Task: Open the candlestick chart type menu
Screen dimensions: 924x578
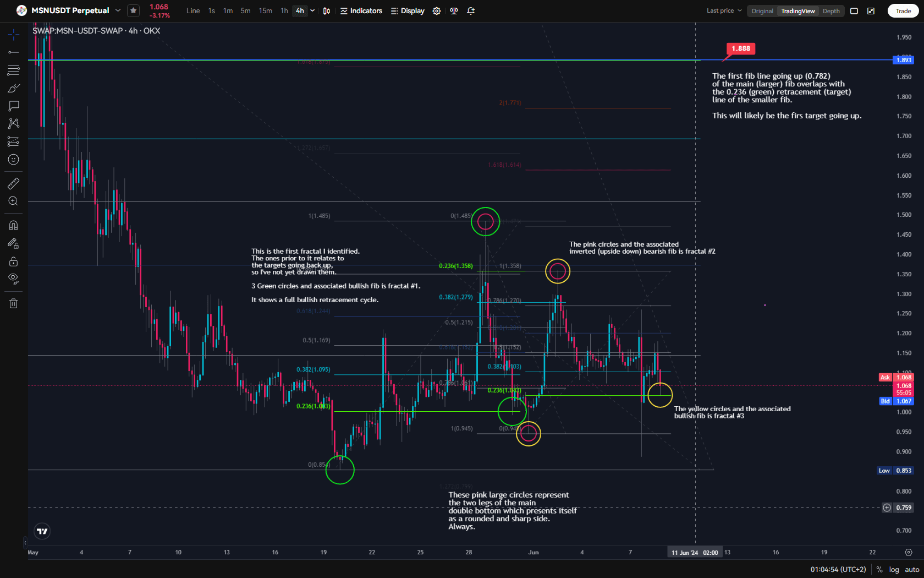Action: pyautogui.click(x=327, y=10)
